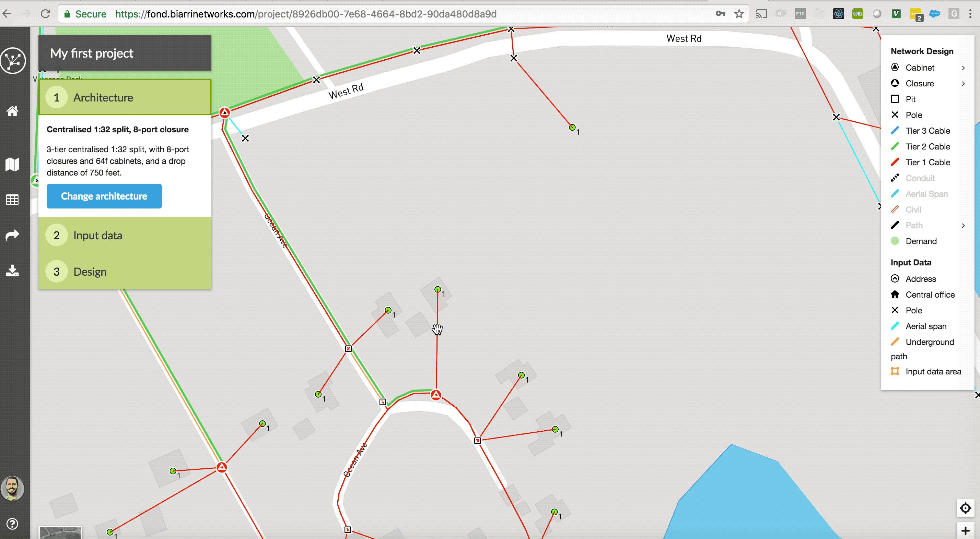Toggle Network Design Pole layer

tap(913, 115)
